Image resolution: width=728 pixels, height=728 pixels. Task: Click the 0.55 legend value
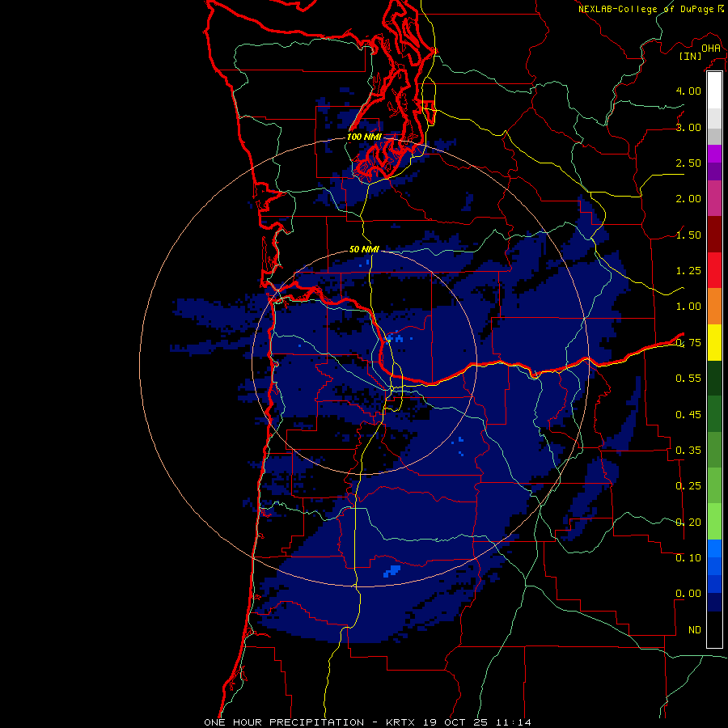pyautogui.click(x=688, y=379)
